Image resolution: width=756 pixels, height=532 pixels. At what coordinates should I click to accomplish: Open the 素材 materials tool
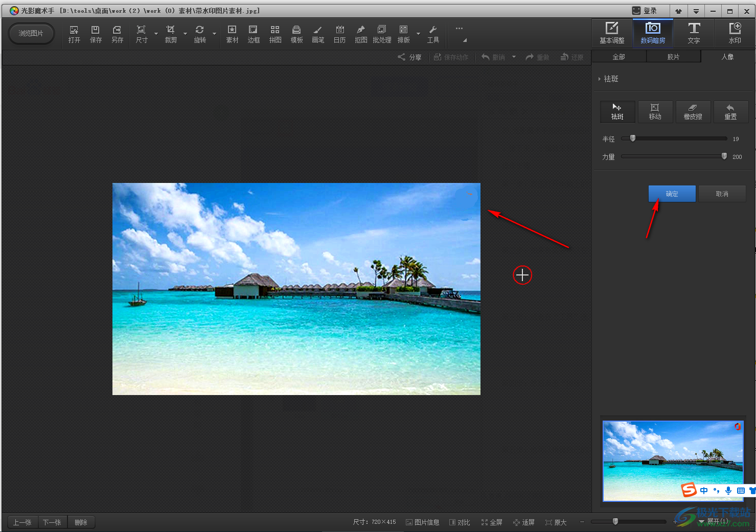pos(232,34)
